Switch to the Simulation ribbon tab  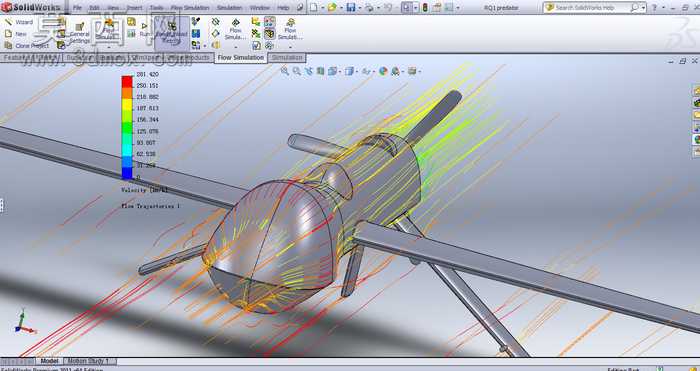(287, 58)
